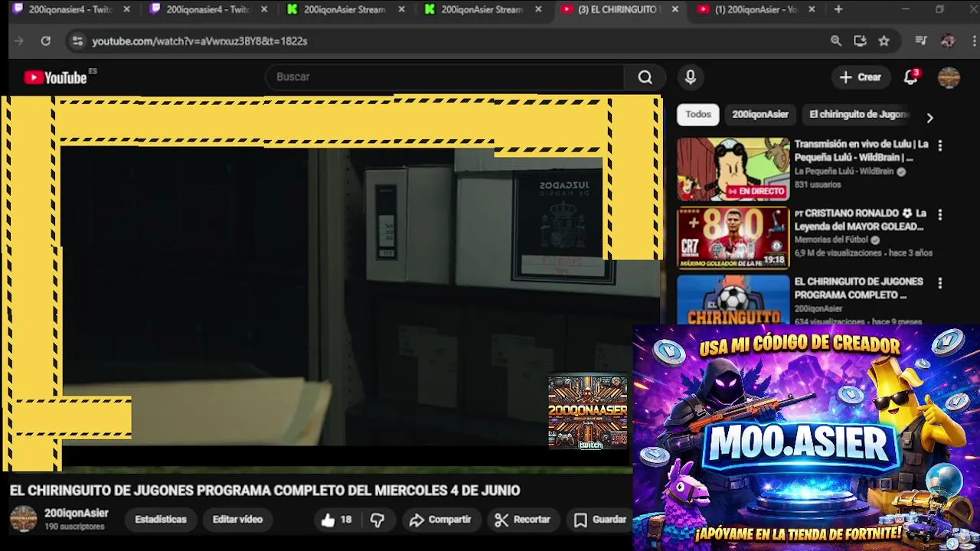Click the Recortar clip button
Image resolution: width=980 pixels, height=551 pixels.
coord(523,520)
